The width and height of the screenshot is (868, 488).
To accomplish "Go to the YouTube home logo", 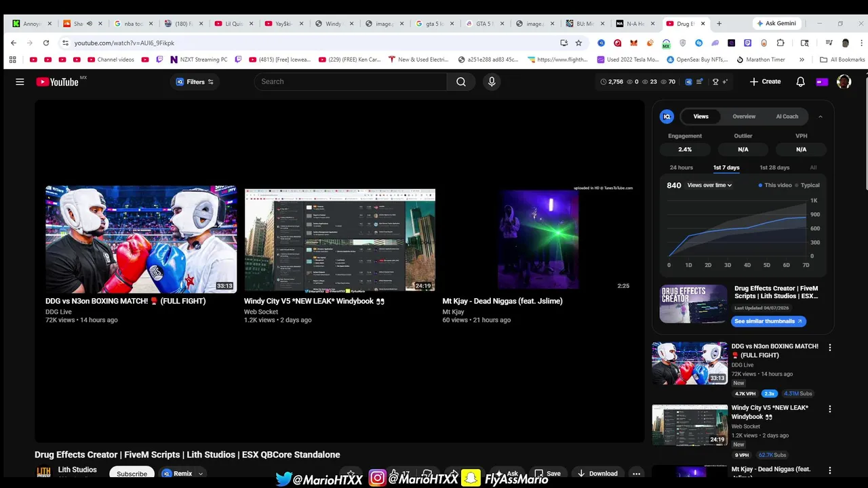I will coord(58,82).
